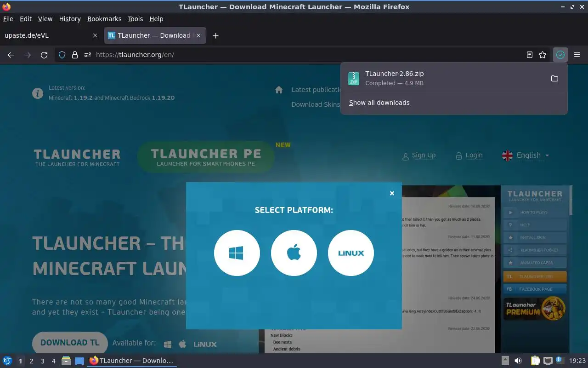The width and height of the screenshot is (588, 368).
Task: Click the info icon near Latest version
Action: click(38, 93)
